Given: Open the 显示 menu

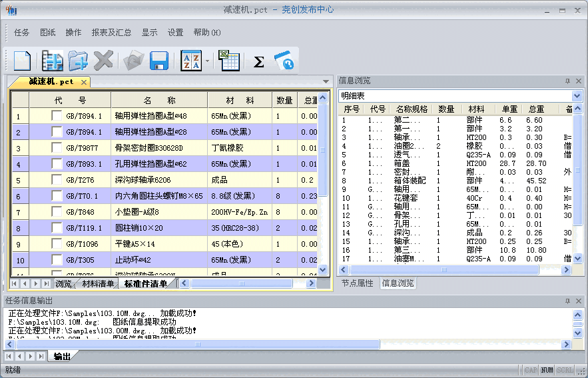Looking at the screenshot, I should pyautogui.click(x=149, y=33).
